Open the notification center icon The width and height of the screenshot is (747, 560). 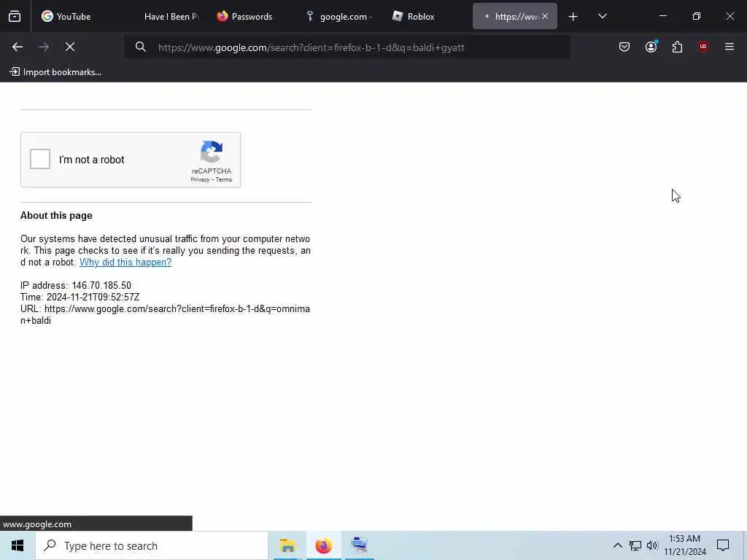coord(723,545)
